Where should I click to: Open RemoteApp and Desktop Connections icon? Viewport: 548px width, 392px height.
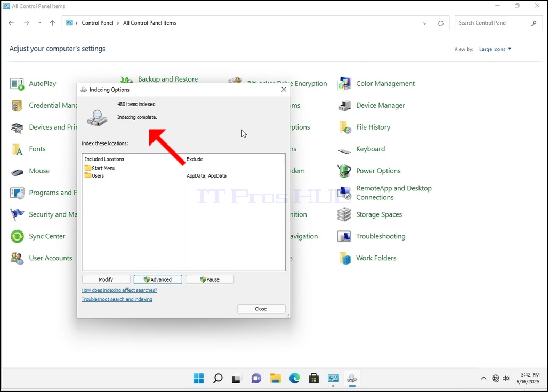coord(344,193)
